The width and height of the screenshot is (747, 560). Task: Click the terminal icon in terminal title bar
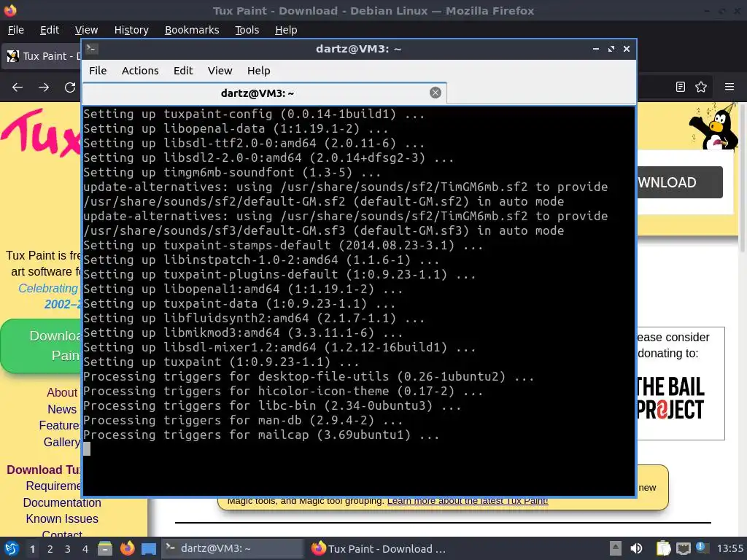91,48
